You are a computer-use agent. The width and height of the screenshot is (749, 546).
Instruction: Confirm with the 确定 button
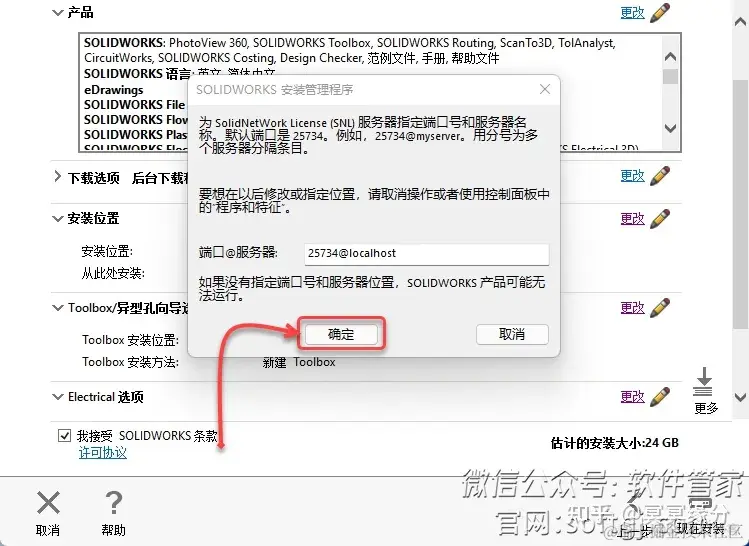pyautogui.click(x=341, y=334)
